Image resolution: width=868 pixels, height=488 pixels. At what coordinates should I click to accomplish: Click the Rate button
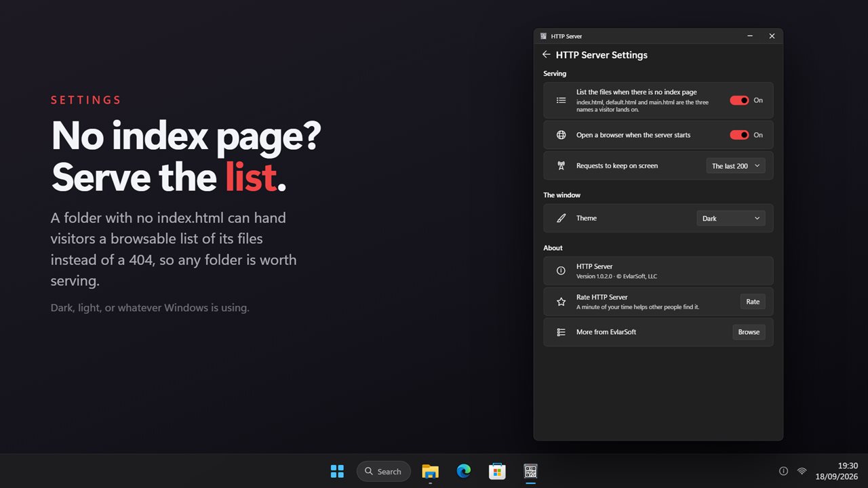(x=753, y=302)
